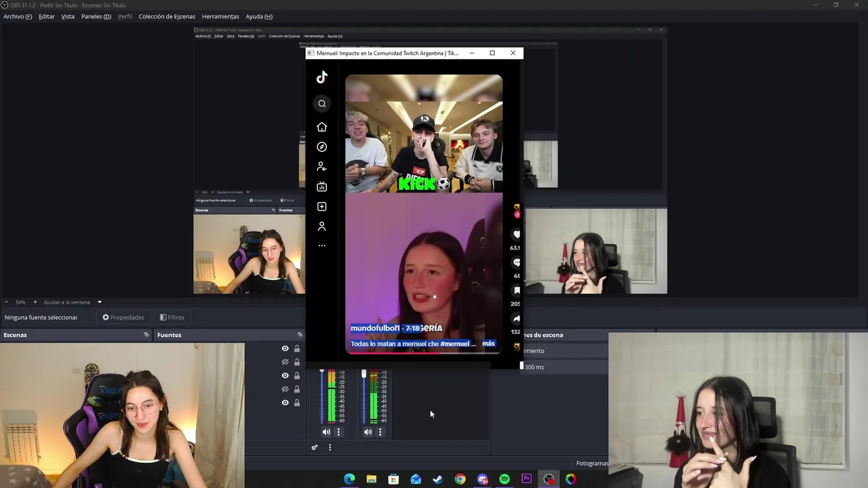
Task: Open the Herramientas menu
Action: point(220,16)
